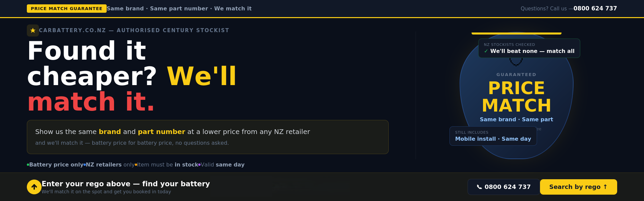Click the large PRICE MATCH shield text
Screen dimensions: 644x201
pos(516,97)
